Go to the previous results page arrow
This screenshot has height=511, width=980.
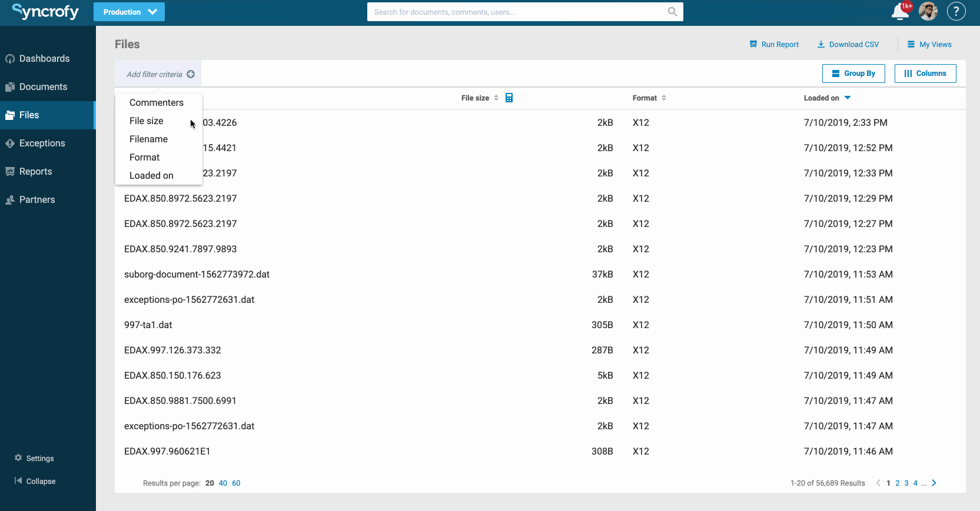coord(878,483)
